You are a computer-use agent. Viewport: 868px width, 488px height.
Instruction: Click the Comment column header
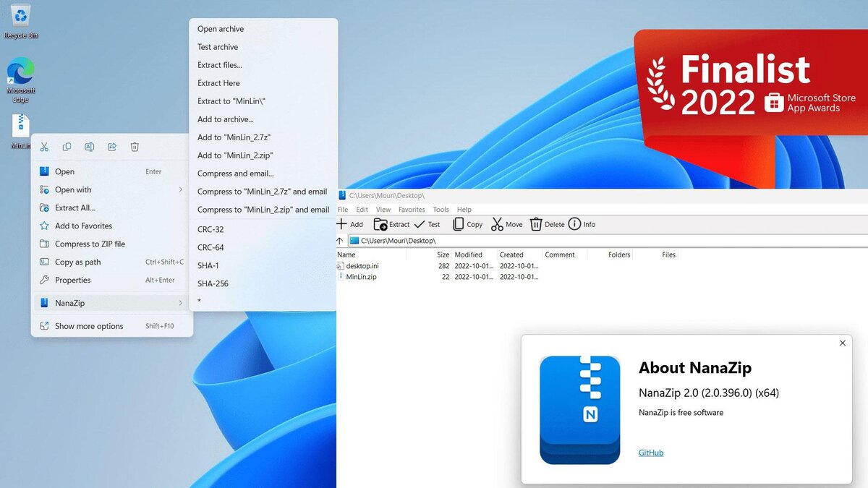click(x=565, y=254)
